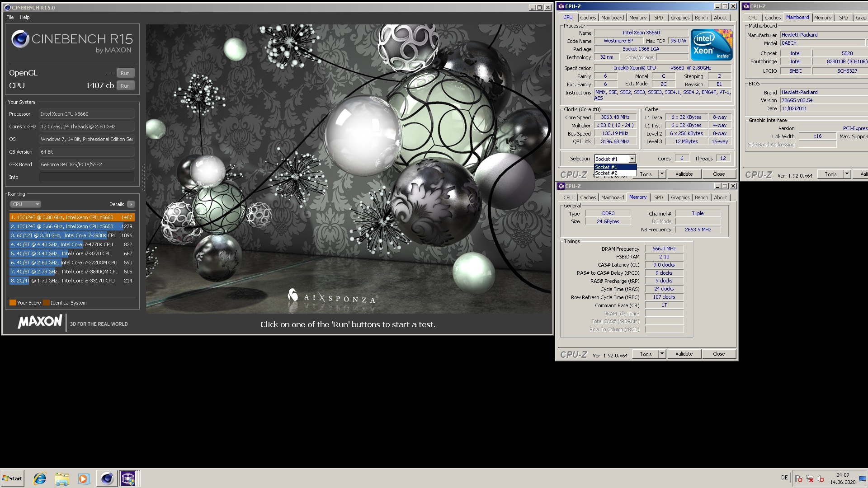This screenshot has height=488, width=868.
Task: Select ranking row 3 Core i7-3930K
Action: click(x=72, y=235)
